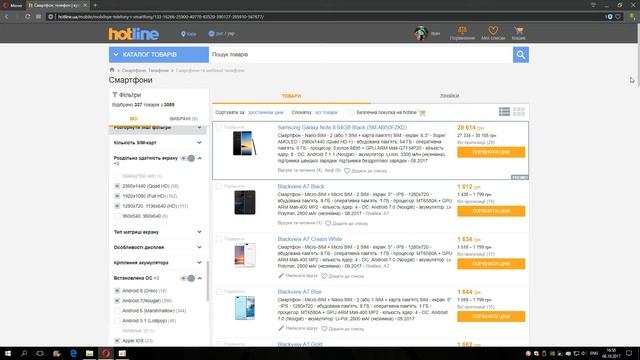The width and height of the screenshot is (640, 360).
Task: Uncheck Apple iOS filter
Action: click(117, 341)
